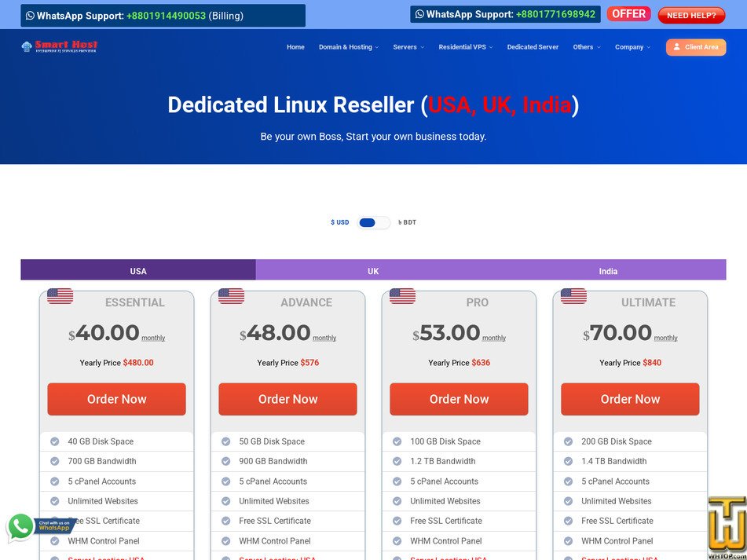The height and width of the screenshot is (560, 747).
Task: Click the check icon beside ULTIMATE's WHM Control Panel
Action: point(568,541)
